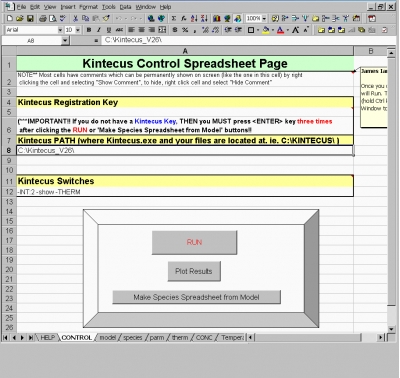The width and height of the screenshot is (400, 378).
Task: Click the Plot Results button
Action: (194, 271)
